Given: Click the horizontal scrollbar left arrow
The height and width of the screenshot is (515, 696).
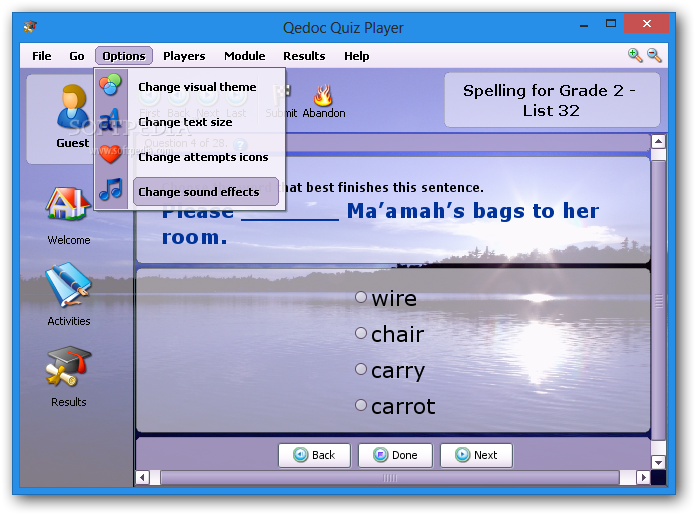Looking at the screenshot, I should click(x=142, y=478).
